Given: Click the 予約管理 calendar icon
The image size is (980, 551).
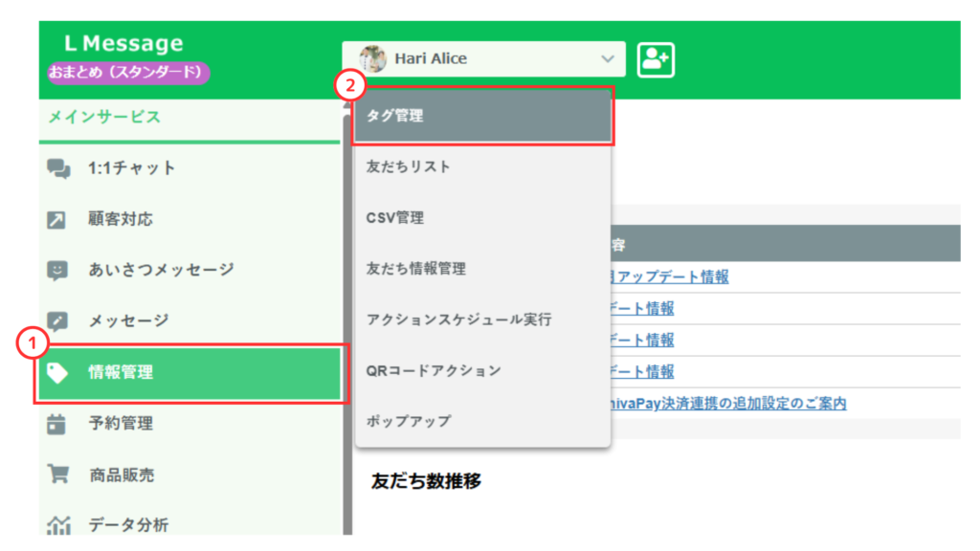Looking at the screenshot, I should click(x=58, y=424).
